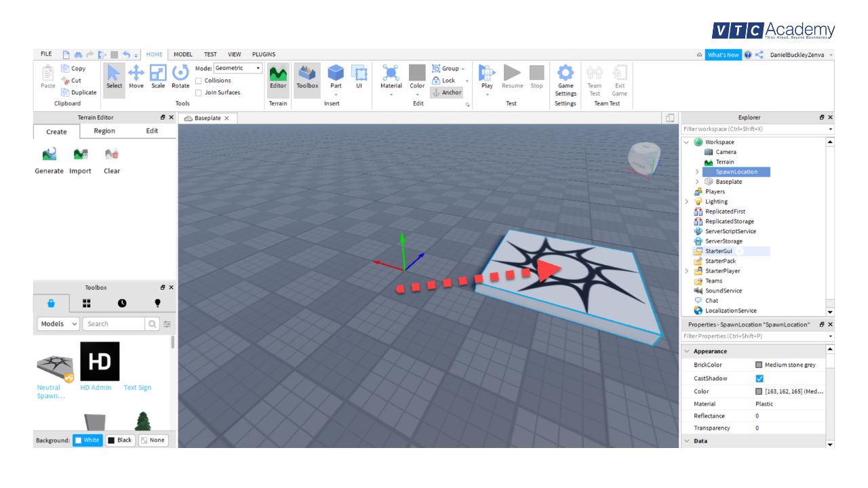The image size is (868, 488).
Task: Toggle the CastShadow checkbox in Properties
Action: coord(760,378)
